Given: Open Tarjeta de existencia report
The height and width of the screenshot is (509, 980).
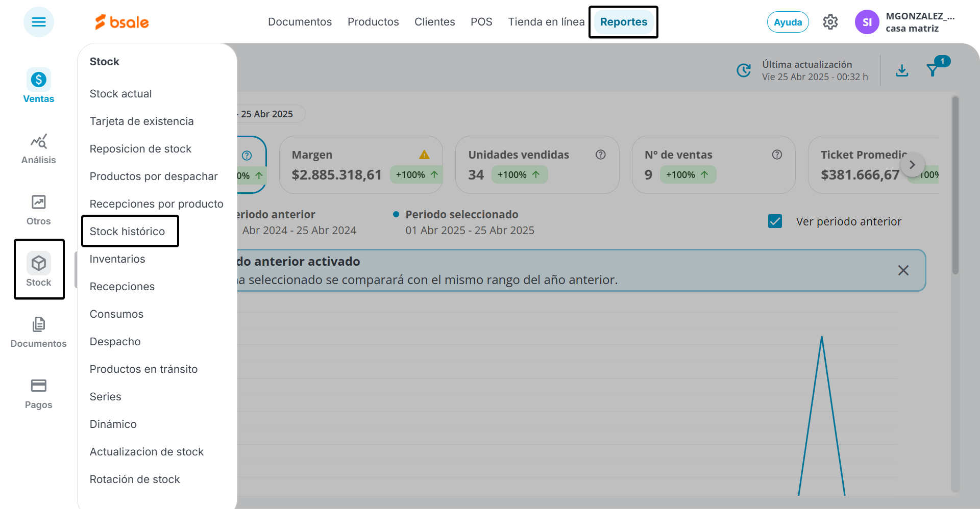Looking at the screenshot, I should (x=141, y=121).
